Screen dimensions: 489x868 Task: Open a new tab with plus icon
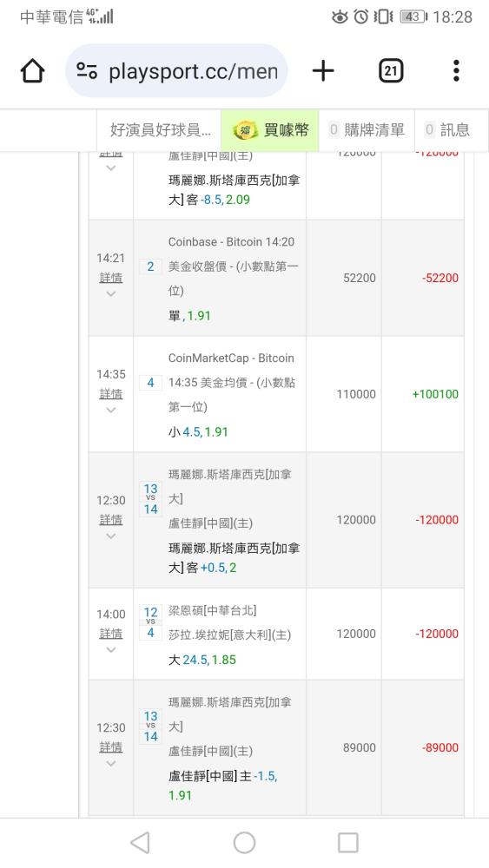(323, 71)
